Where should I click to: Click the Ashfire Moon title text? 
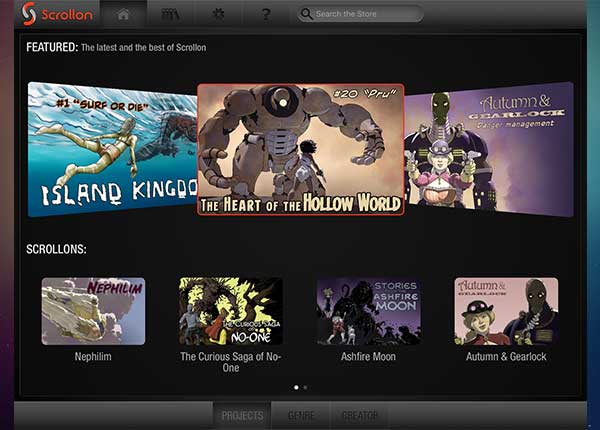pos(369,356)
